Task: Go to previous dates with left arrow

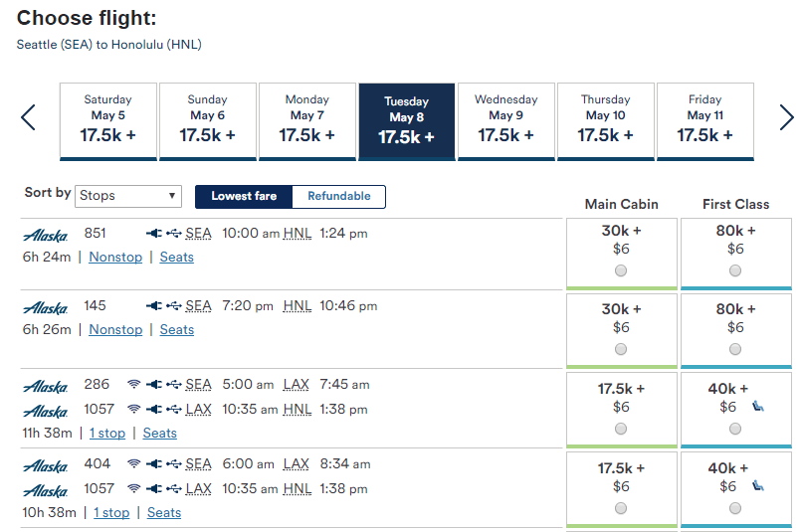Action: (28, 118)
